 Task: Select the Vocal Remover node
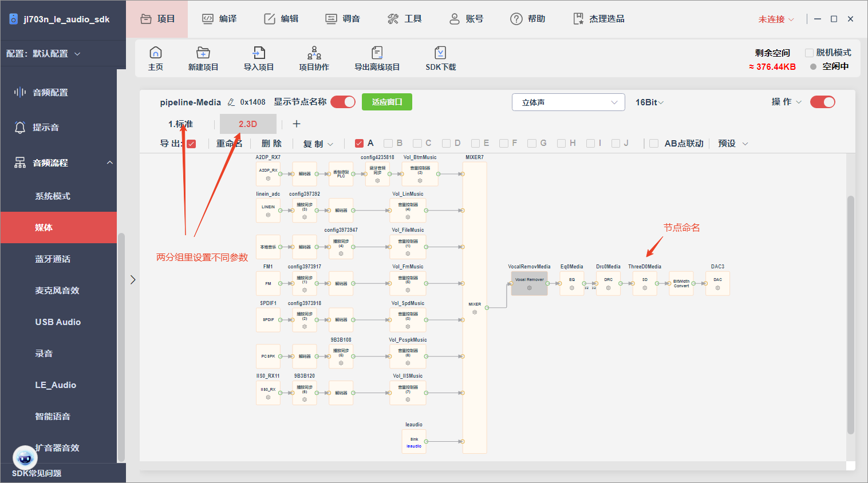click(x=529, y=283)
